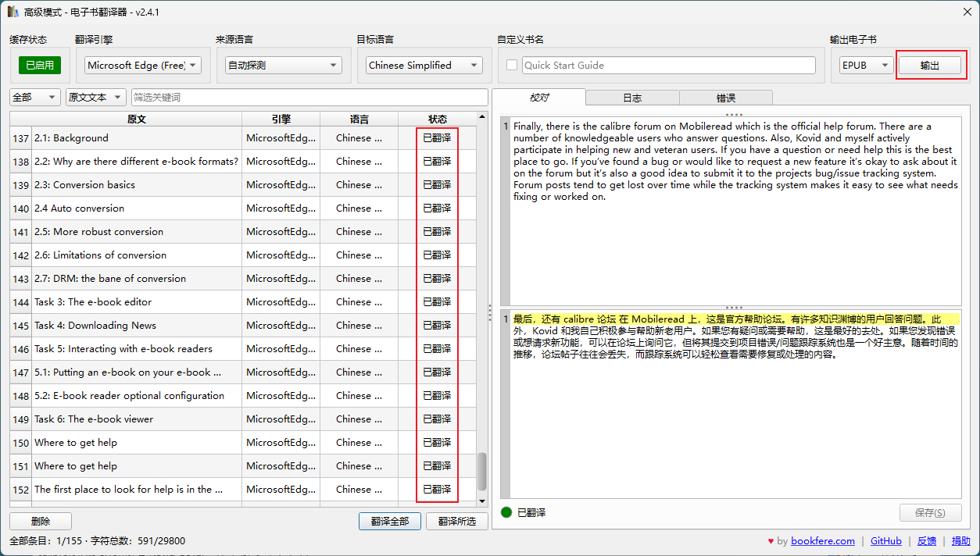Toggle the custom book title checkbox

pyautogui.click(x=512, y=66)
